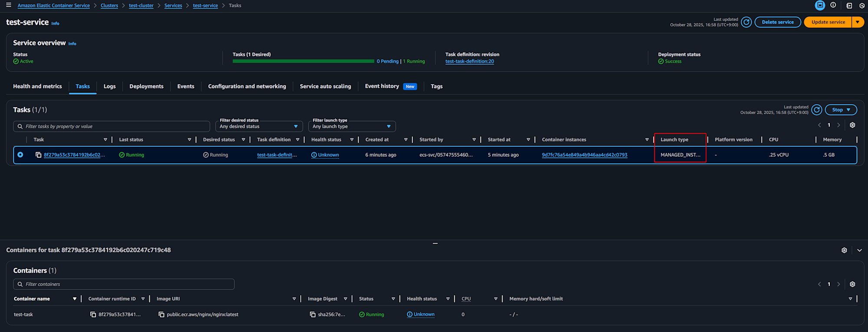868x332 pixels.
Task: Select radio button for task 8f279a53
Action: tap(20, 154)
